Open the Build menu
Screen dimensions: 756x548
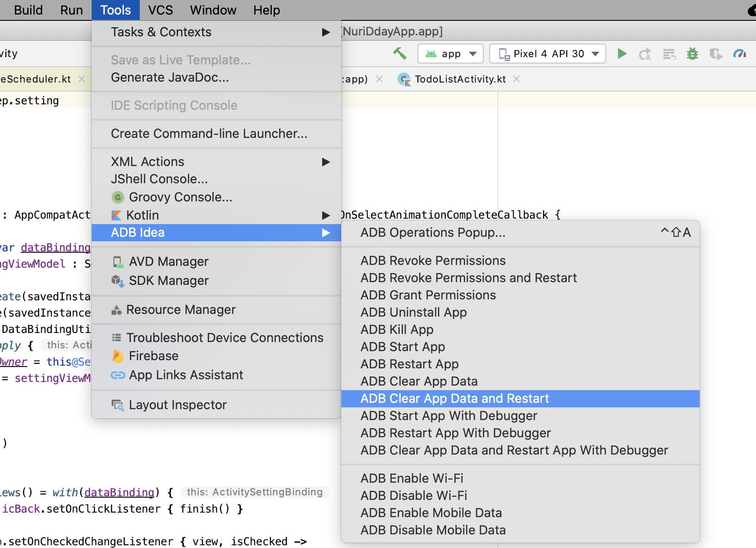pos(28,10)
